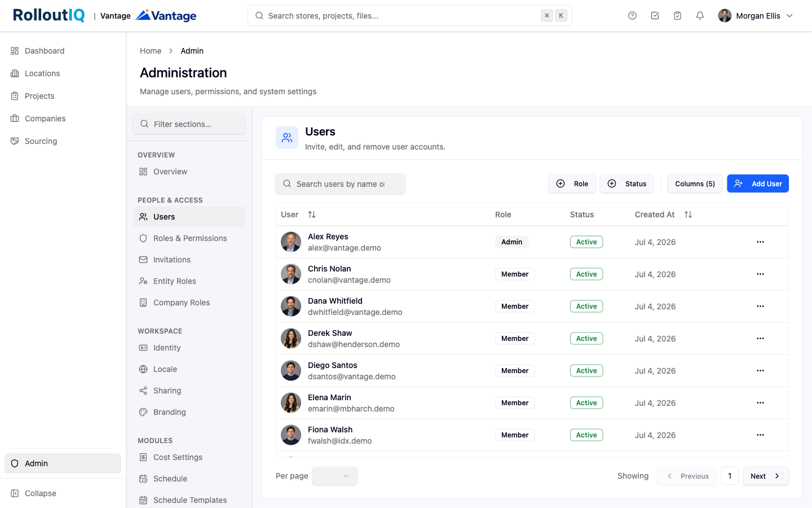Click the name Derek Shaw
This screenshot has width=812, height=508.
click(x=330, y=333)
